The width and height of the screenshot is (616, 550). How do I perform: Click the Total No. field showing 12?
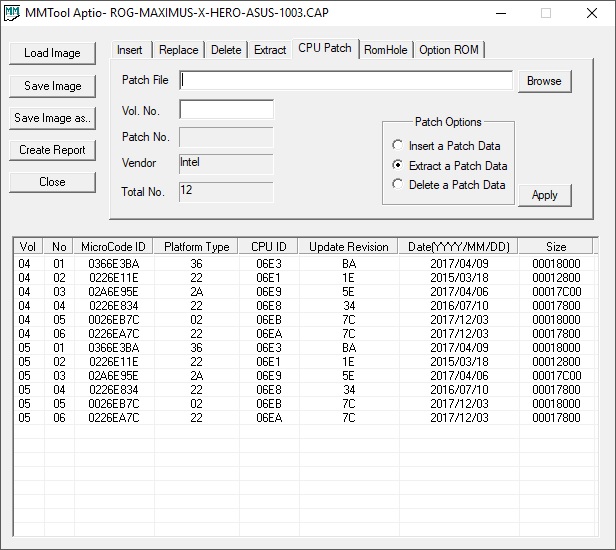pyautogui.click(x=226, y=192)
